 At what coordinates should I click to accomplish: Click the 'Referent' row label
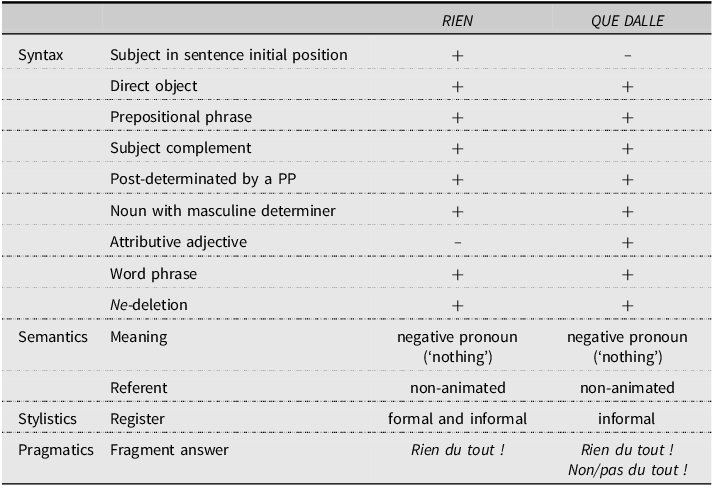pyautogui.click(x=139, y=388)
